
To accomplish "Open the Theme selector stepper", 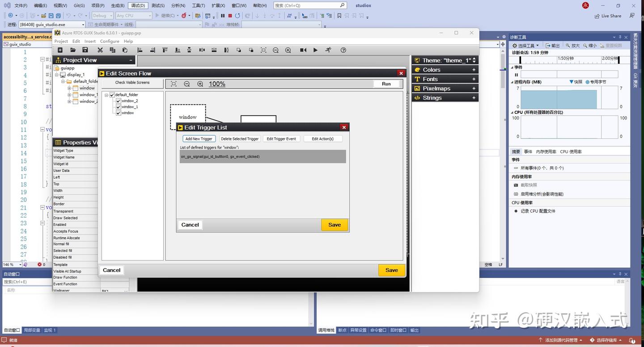I will click(x=474, y=60).
